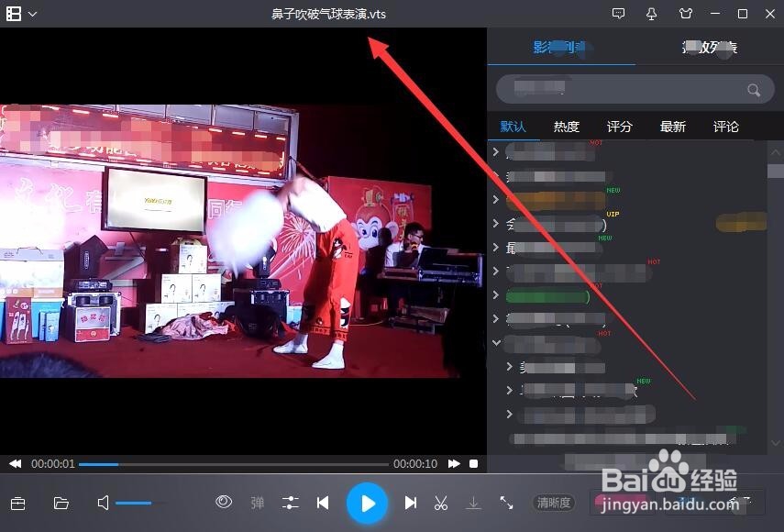Image resolution: width=784 pixels, height=532 pixels.
Task: Open the feedback message icon
Action: 619,14
